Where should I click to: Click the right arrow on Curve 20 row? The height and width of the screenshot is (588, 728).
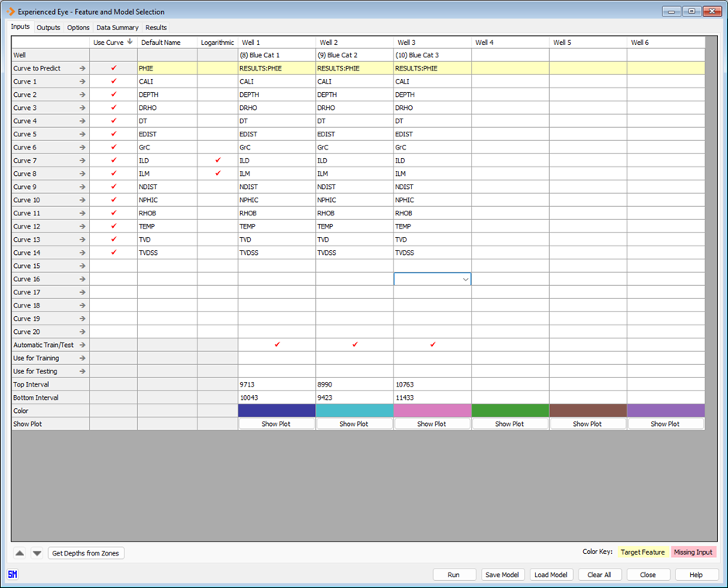click(x=82, y=332)
